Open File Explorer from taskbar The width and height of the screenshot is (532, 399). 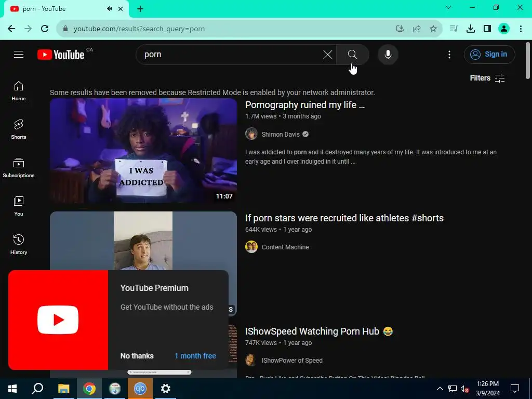tap(63, 389)
